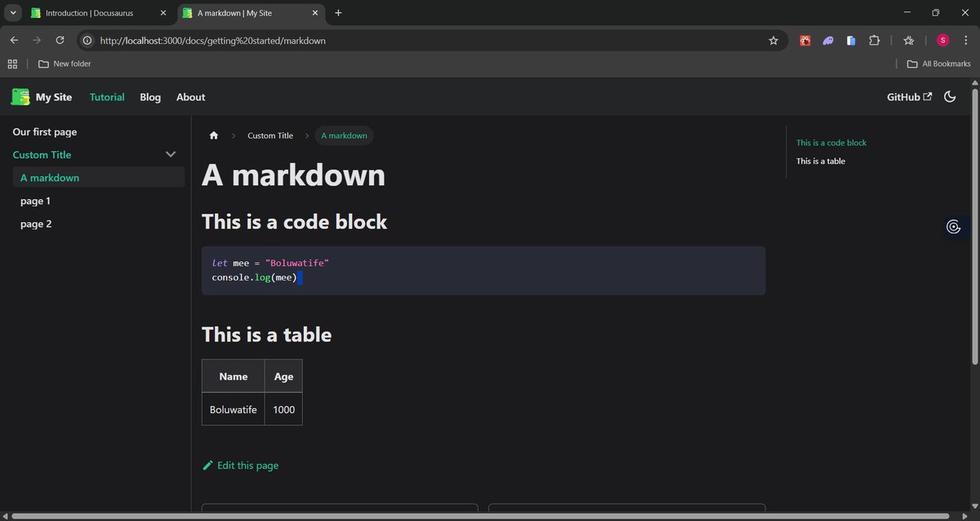Click the horizontal scrollbar at the bottom
Image resolution: width=980 pixels, height=521 pixels.
click(x=482, y=516)
